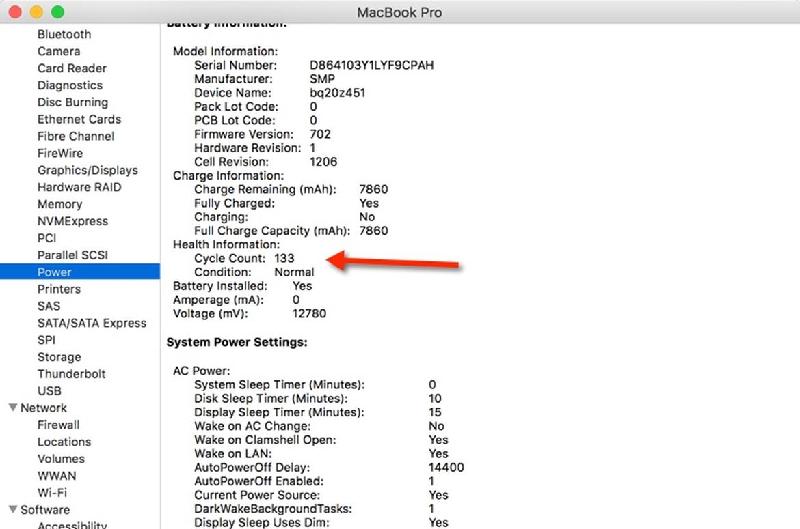The image size is (800, 529).
Task: Click the Cycle Count value 133
Action: pos(284,258)
